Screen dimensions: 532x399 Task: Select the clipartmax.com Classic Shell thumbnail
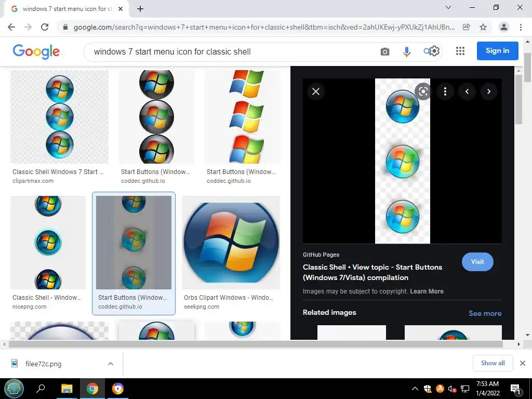click(59, 117)
